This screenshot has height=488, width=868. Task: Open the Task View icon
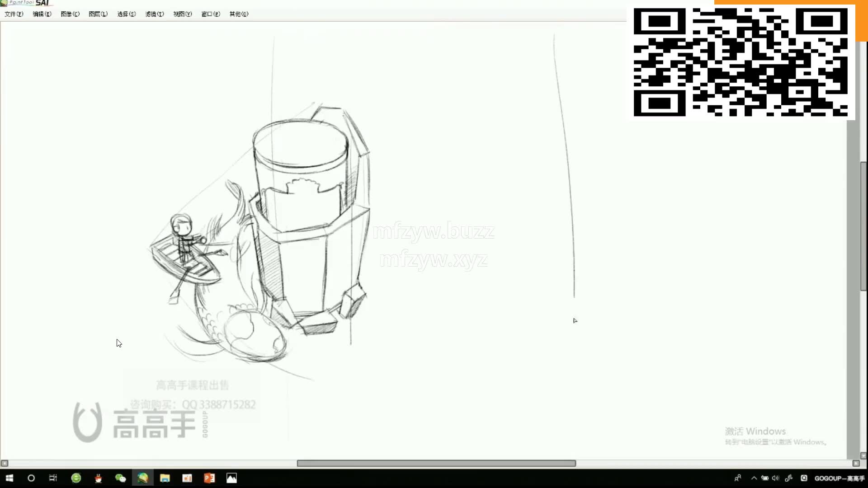pos(53,478)
